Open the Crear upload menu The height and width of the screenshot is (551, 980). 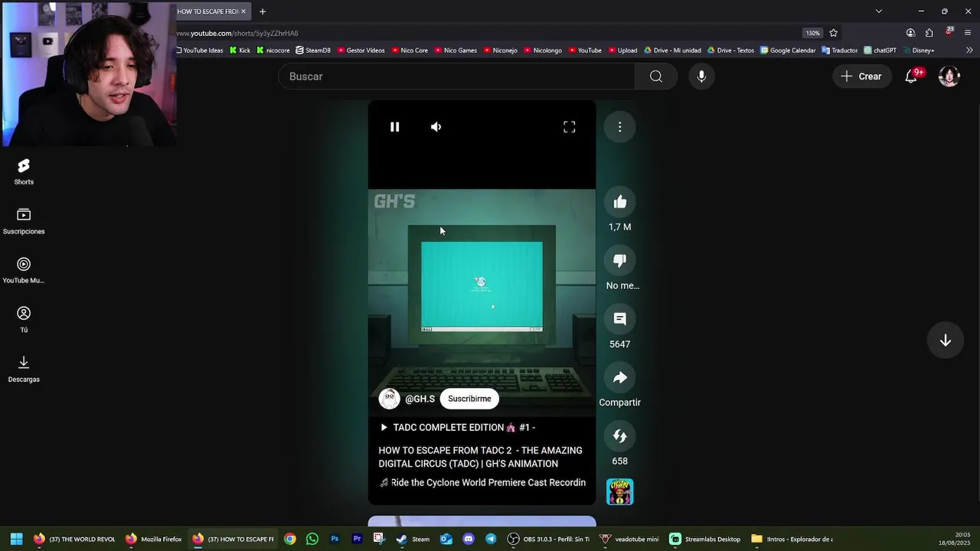(x=861, y=77)
